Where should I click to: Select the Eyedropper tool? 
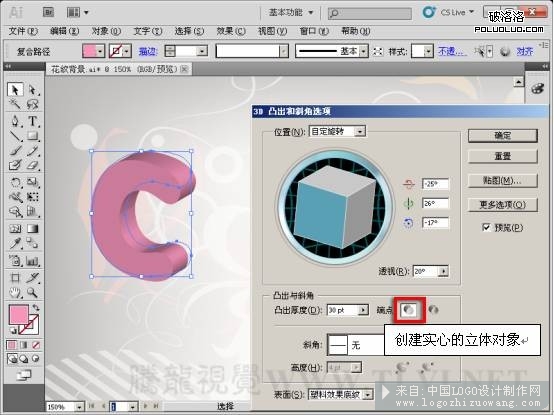click(15, 244)
